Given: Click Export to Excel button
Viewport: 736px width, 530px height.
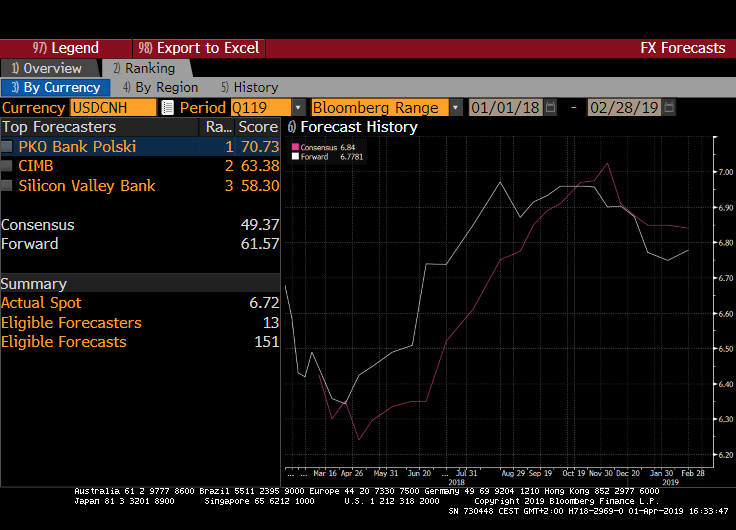Looking at the screenshot, I should (198, 48).
